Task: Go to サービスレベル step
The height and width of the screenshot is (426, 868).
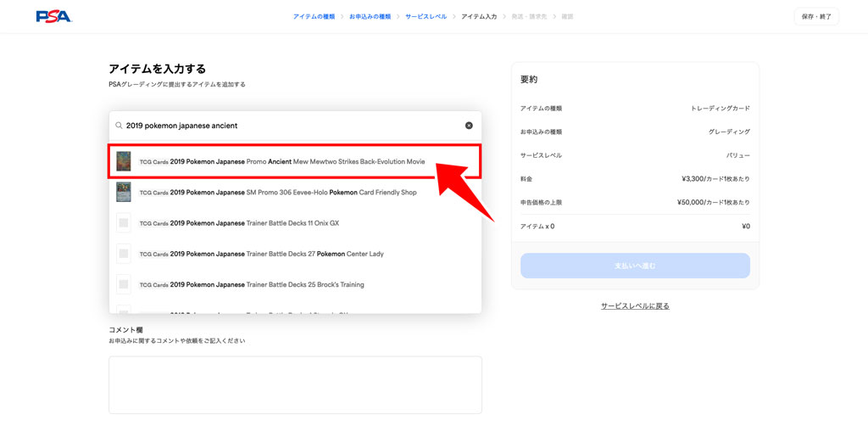Action: point(426,17)
